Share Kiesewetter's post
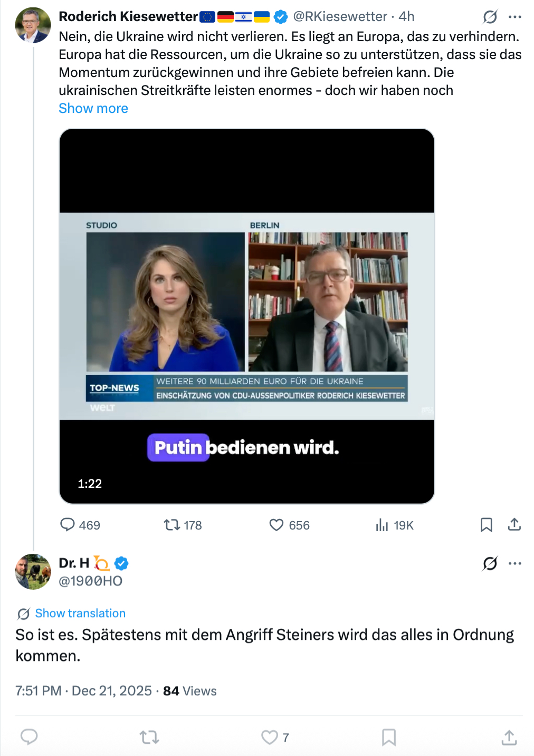534x756 pixels. [514, 525]
